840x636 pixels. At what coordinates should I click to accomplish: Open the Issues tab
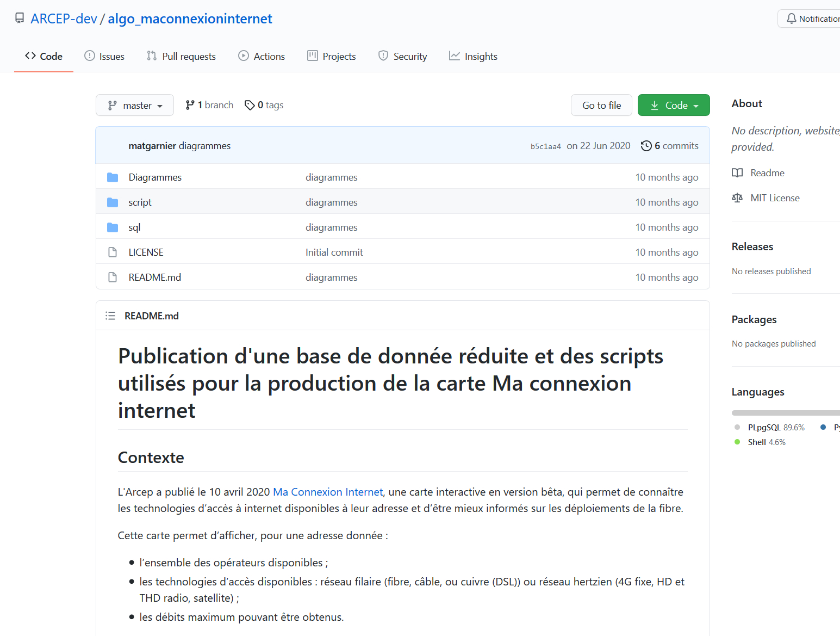coord(104,56)
